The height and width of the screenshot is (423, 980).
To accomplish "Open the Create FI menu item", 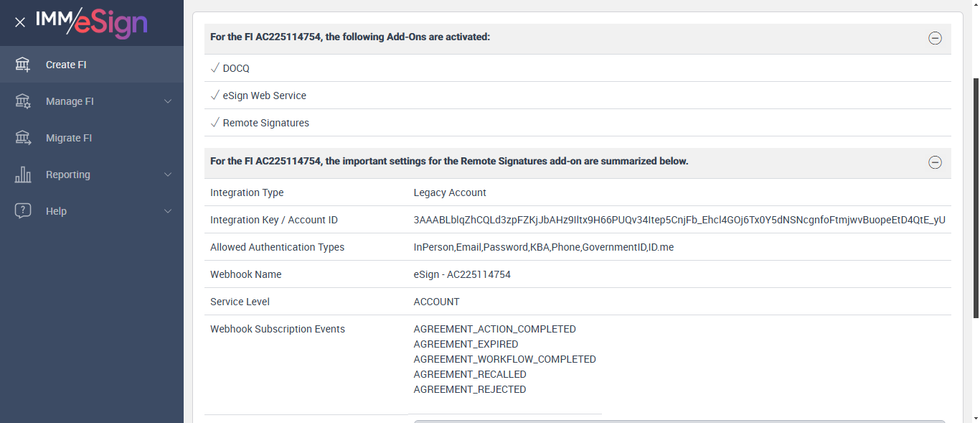I will [x=66, y=65].
